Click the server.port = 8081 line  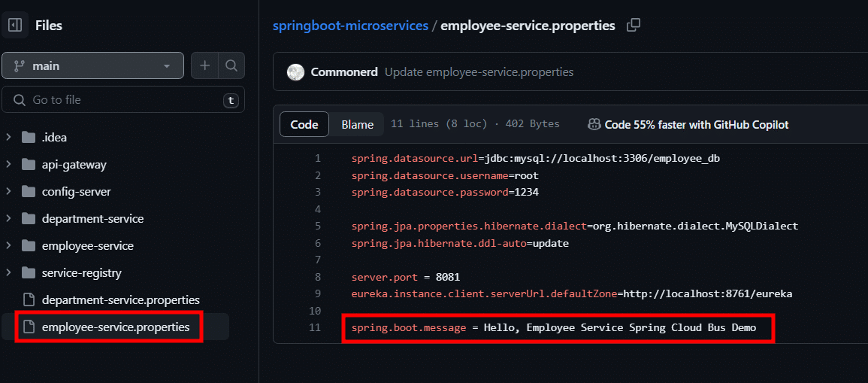406,277
